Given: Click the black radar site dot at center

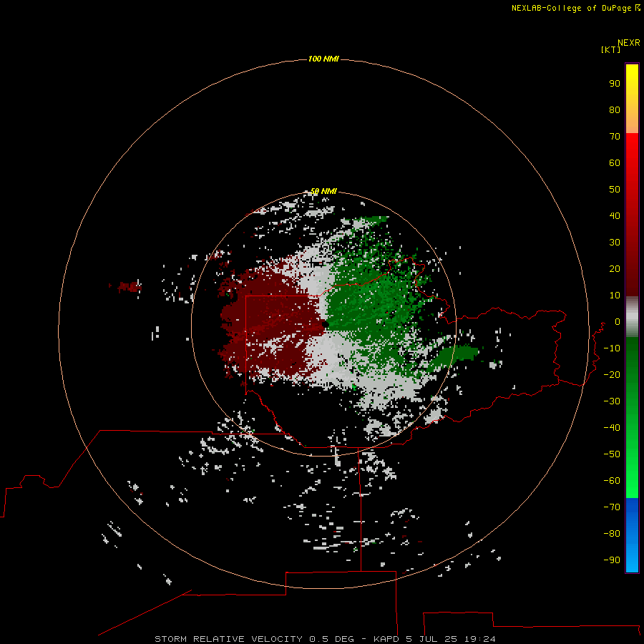Looking at the screenshot, I should pos(326,325).
